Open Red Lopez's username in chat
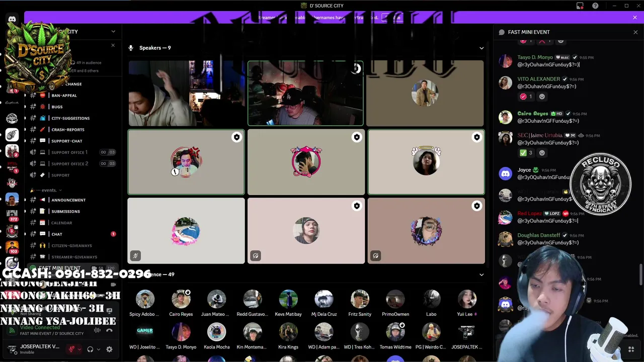 coord(529,214)
